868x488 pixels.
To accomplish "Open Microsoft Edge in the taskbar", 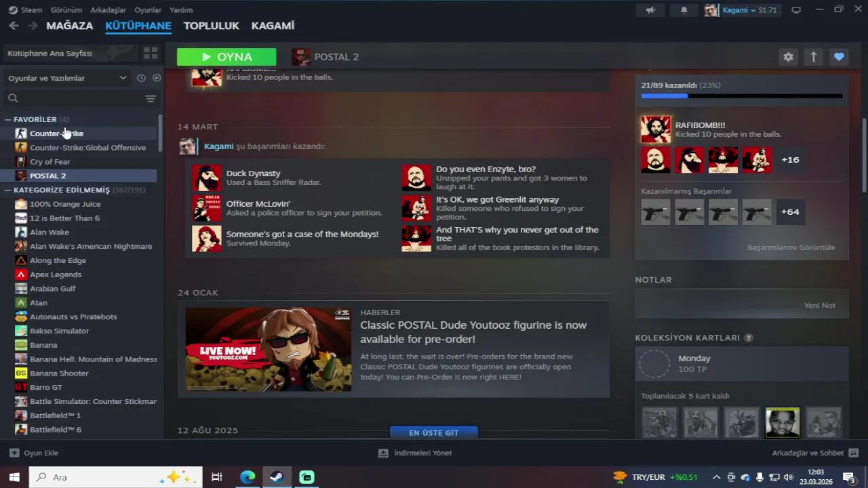I will pos(248,477).
